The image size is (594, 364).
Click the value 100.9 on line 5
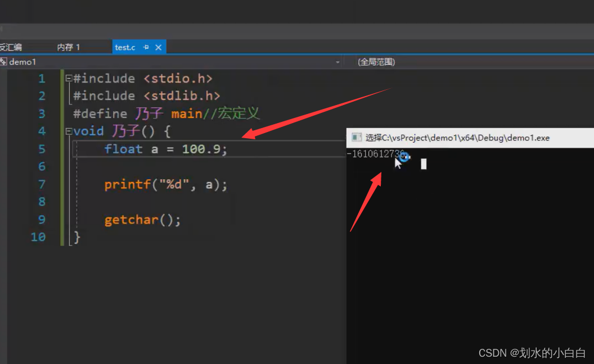(201, 149)
